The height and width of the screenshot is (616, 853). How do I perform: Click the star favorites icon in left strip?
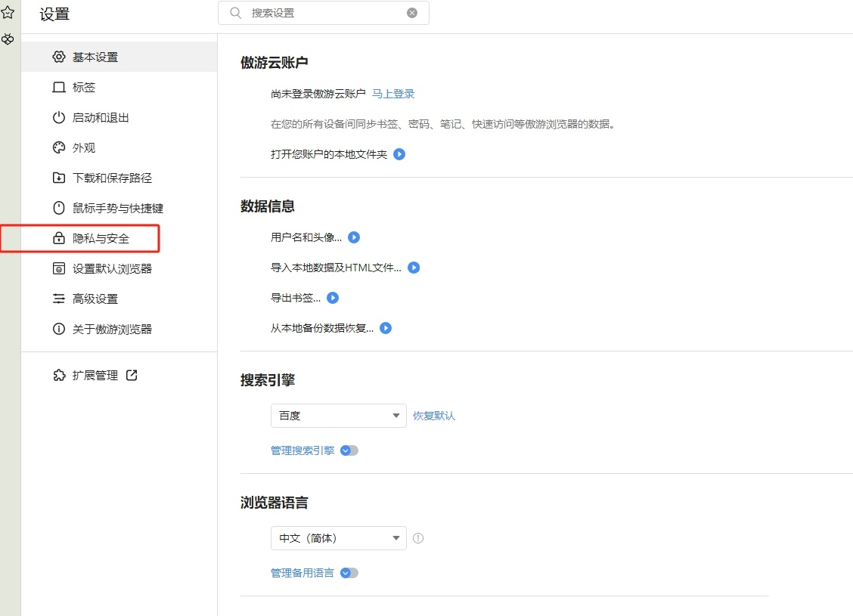coord(8,13)
